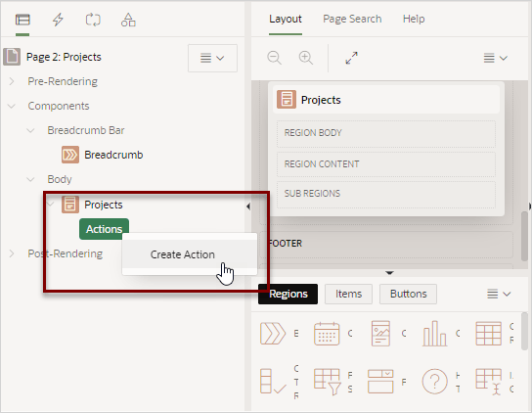Image resolution: width=532 pixels, height=413 pixels.
Task: Choose Create Action from context menu
Action: tap(190, 254)
